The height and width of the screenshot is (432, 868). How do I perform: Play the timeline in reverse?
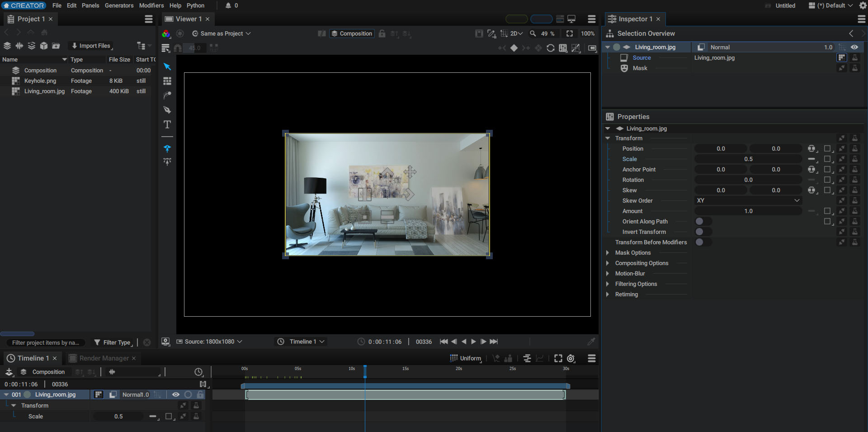coord(464,342)
